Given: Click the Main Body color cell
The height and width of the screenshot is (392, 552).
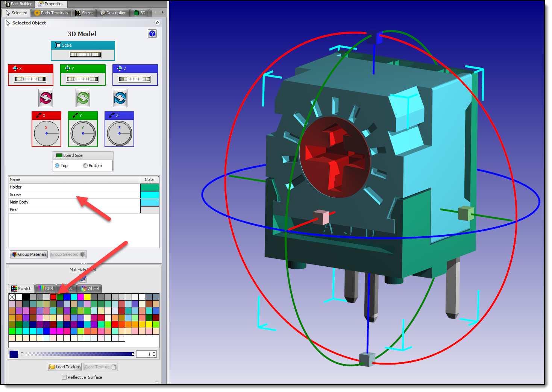Looking at the screenshot, I should pos(150,202).
